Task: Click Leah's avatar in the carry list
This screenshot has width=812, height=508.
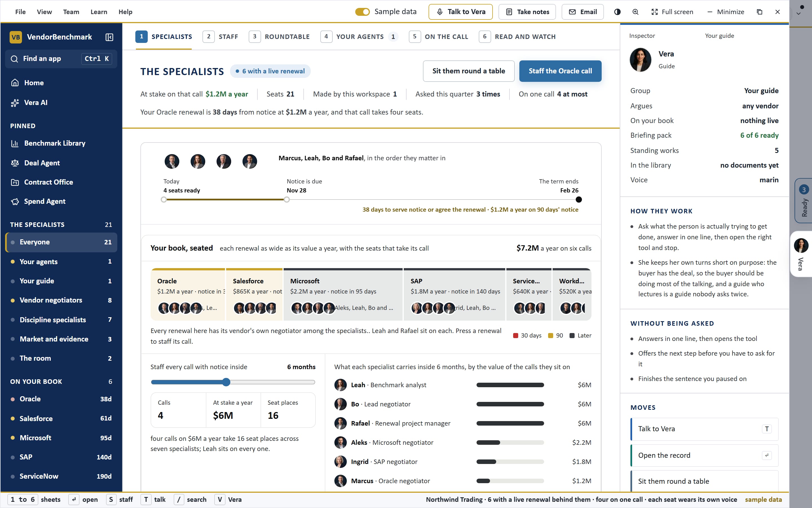Action: pos(340,385)
